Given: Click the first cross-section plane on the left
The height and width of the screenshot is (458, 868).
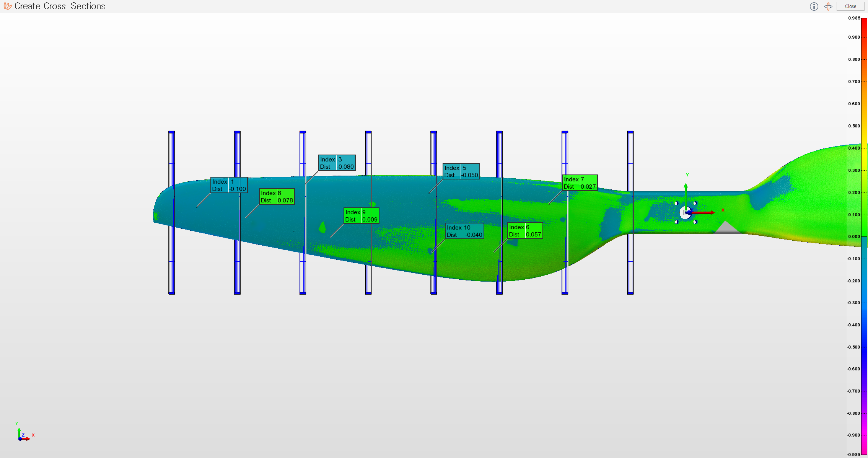Looking at the screenshot, I should pyautogui.click(x=172, y=213).
